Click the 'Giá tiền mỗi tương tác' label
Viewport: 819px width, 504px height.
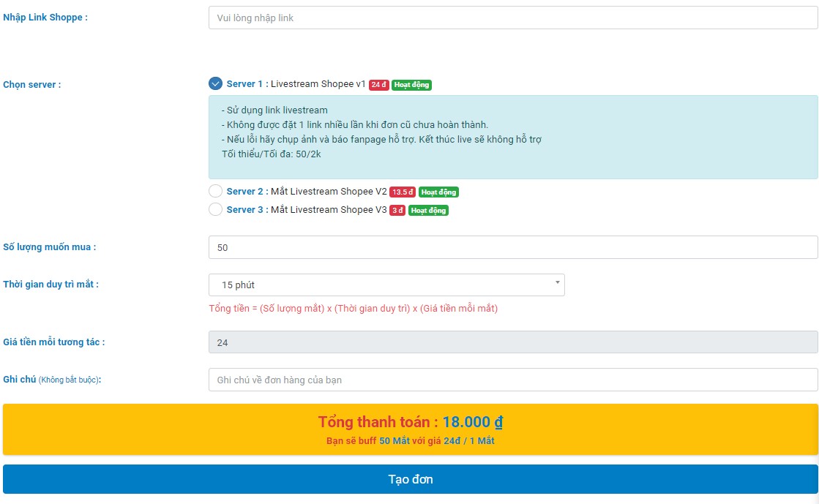point(54,342)
